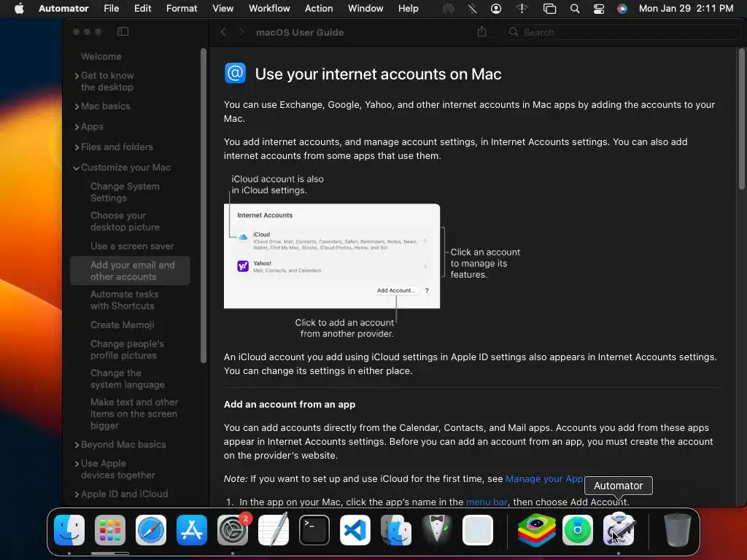Expand 'Use Apple devices together' section
This screenshot has height=560, width=747.
click(77, 464)
